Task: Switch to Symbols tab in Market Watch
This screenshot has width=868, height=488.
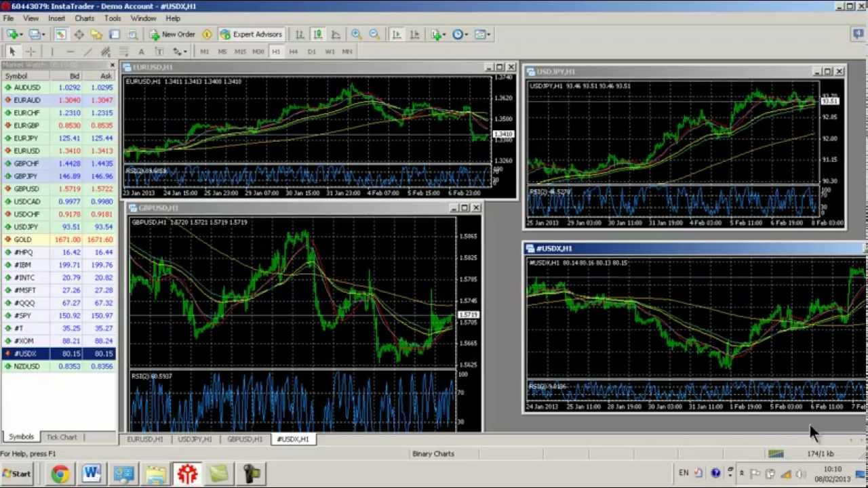Action: 21,437
